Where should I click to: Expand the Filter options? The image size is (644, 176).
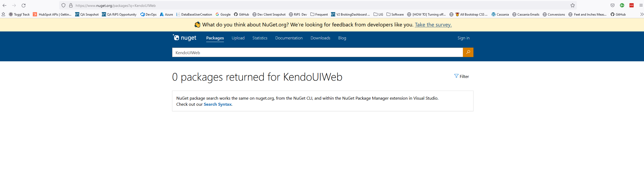462,76
